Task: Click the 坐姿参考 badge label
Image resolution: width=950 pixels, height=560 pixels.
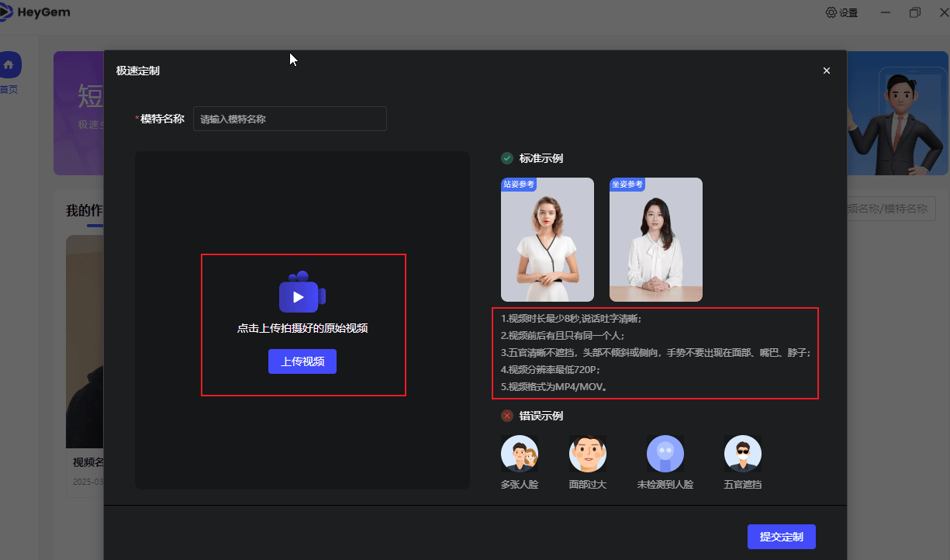Action: tap(627, 185)
